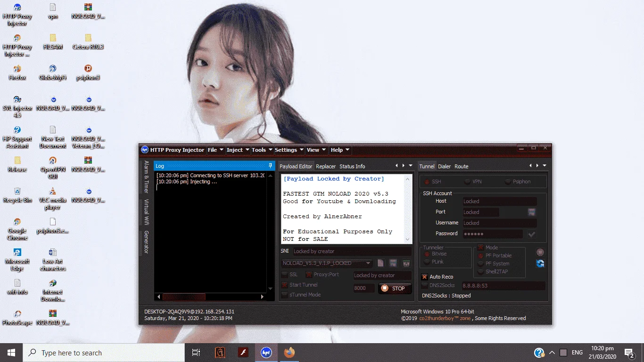Open the Recycle Bin
Image resolution: width=644 pixels, height=362 pixels.
(x=17, y=195)
